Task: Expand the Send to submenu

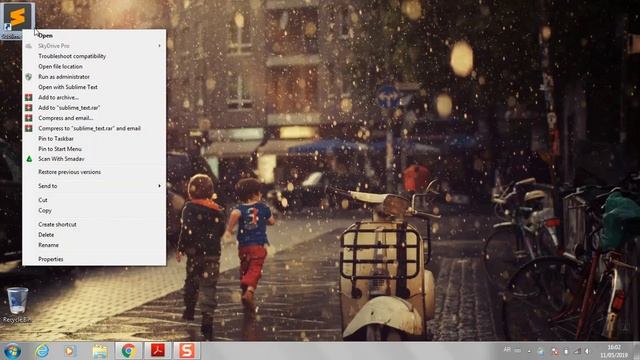Action: coord(94,186)
